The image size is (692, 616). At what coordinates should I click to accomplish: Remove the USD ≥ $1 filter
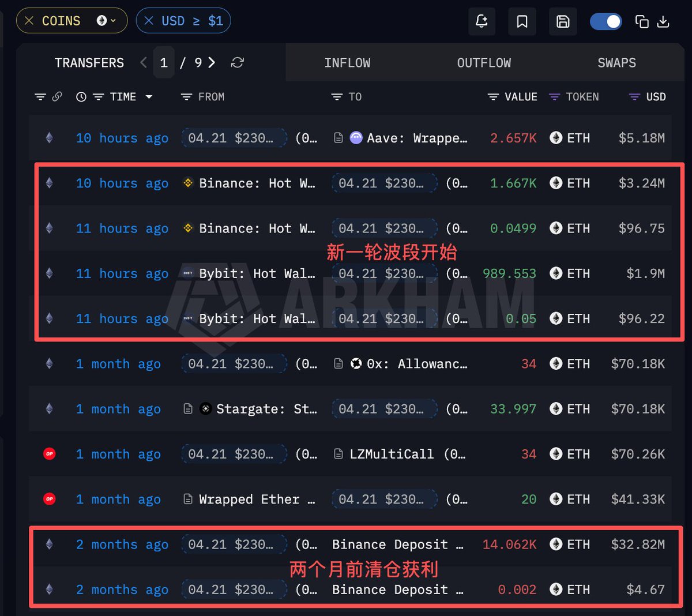[149, 21]
